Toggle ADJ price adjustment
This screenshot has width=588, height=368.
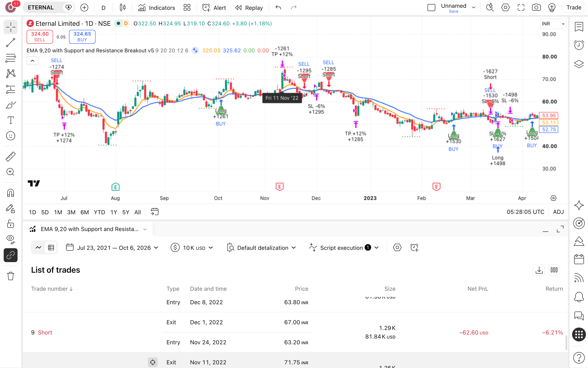558,212
